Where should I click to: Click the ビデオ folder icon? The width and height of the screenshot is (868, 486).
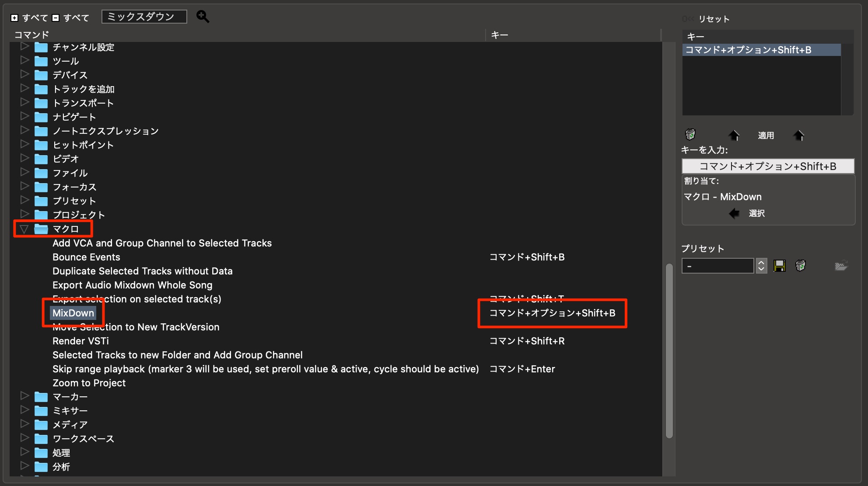pos(41,159)
